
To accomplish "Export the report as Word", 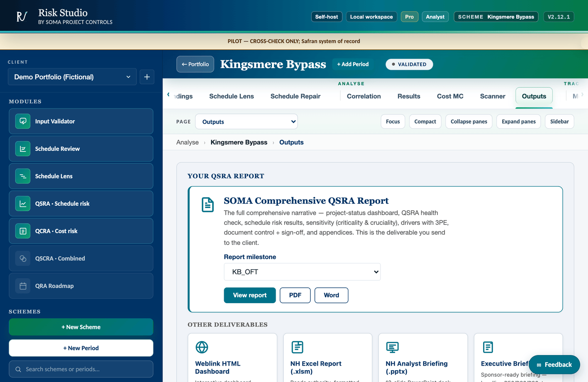I will pos(332,295).
